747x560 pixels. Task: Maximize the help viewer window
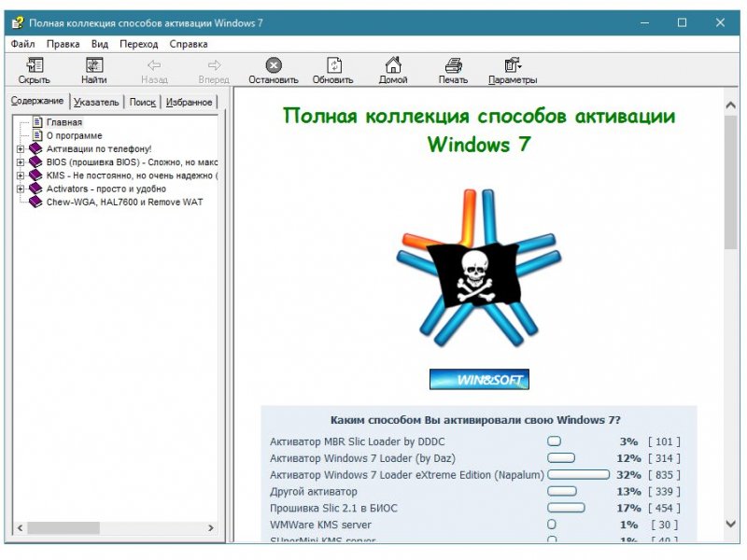pos(683,22)
